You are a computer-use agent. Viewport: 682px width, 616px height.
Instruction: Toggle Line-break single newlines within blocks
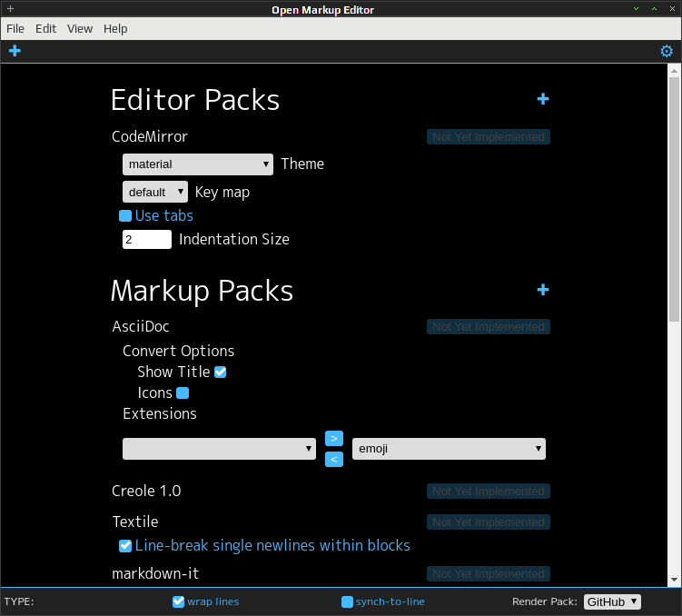125,545
